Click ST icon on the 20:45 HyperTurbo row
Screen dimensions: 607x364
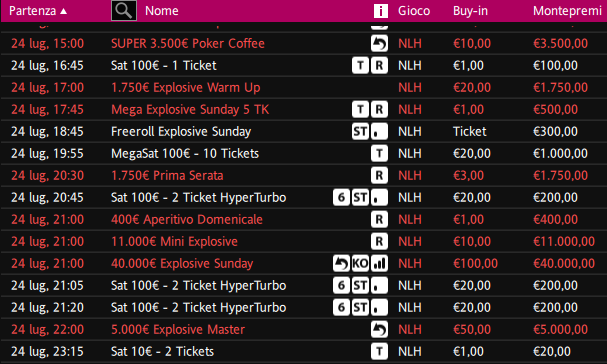(x=360, y=197)
